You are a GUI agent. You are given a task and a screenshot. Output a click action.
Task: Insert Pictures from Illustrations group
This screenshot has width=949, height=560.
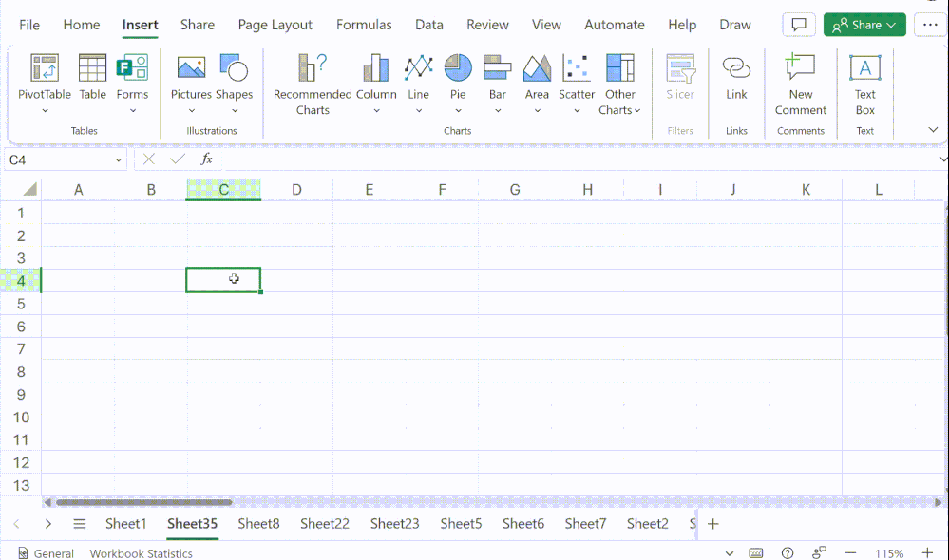click(191, 78)
